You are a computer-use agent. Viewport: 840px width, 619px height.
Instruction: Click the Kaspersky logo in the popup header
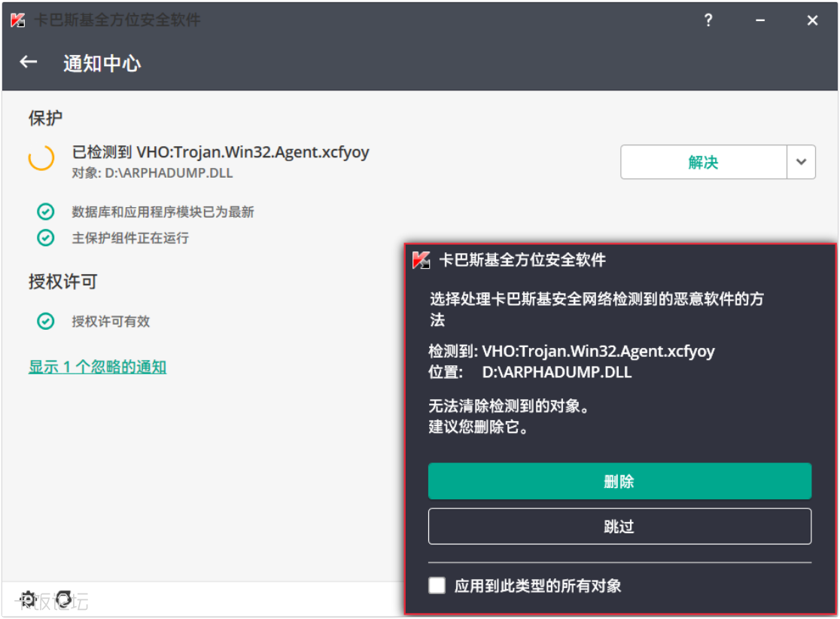click(x=421, y=260)
